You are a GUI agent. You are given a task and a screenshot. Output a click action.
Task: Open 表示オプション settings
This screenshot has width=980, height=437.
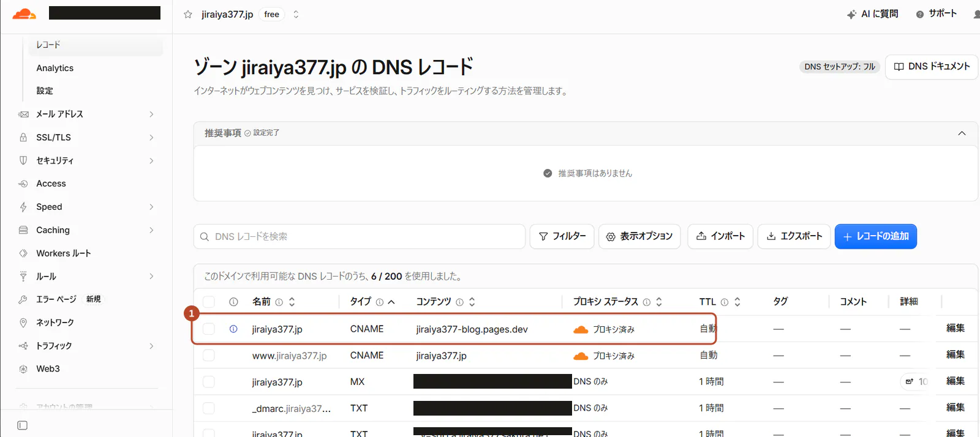[x=639, y=236]
